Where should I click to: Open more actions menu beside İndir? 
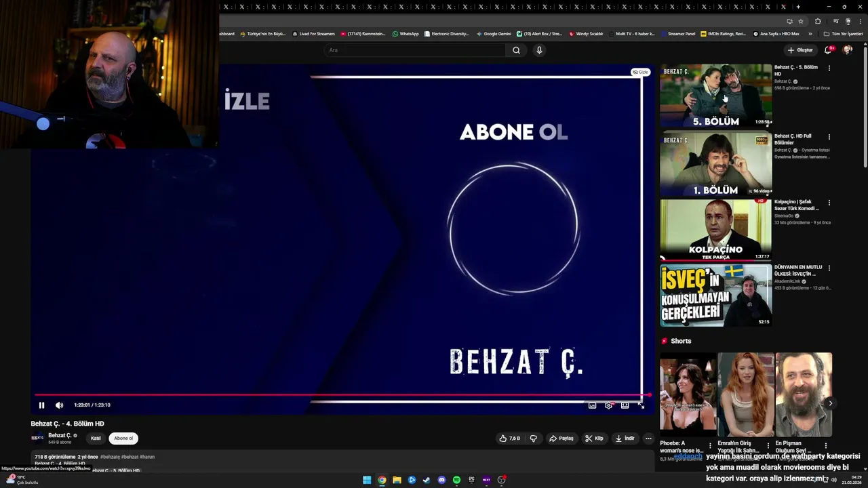click(648, 439)
